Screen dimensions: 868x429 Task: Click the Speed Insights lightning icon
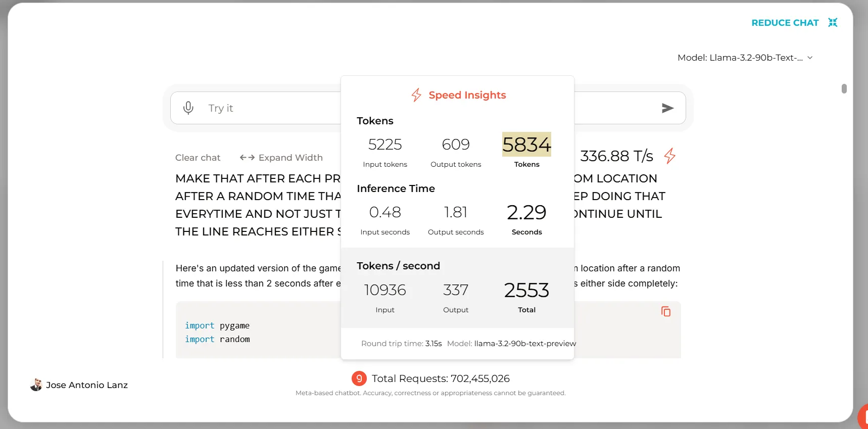pos(416,95)
